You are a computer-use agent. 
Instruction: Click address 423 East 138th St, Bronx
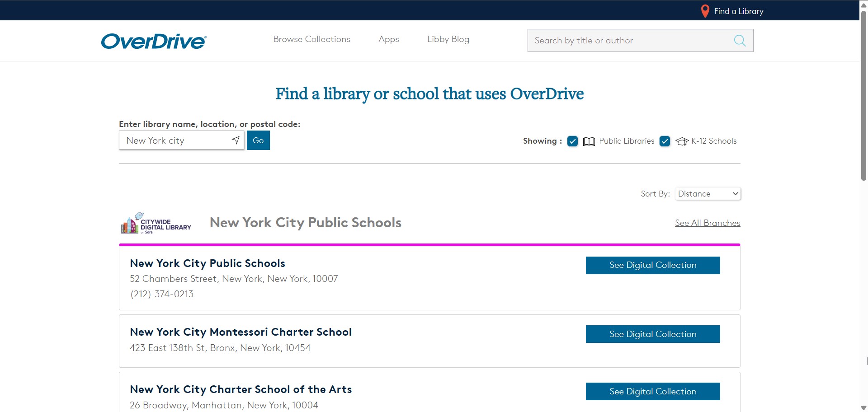[x=220, y=348]
